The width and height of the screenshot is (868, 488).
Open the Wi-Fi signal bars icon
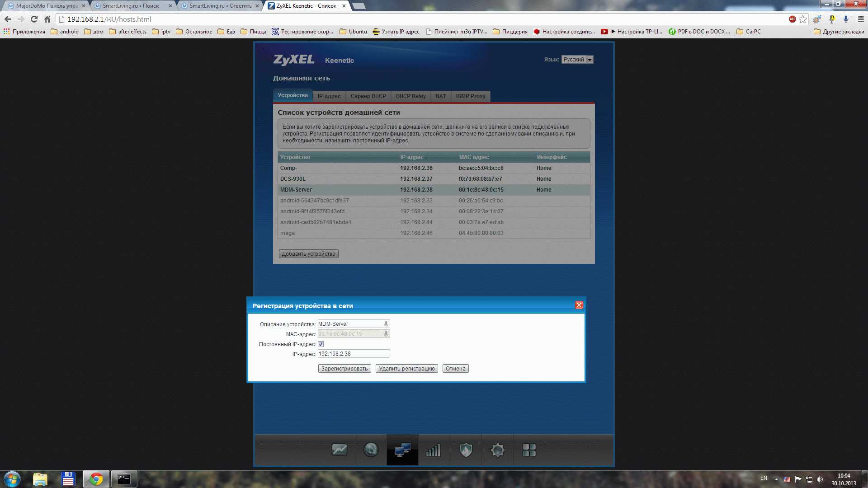(433, 450)
